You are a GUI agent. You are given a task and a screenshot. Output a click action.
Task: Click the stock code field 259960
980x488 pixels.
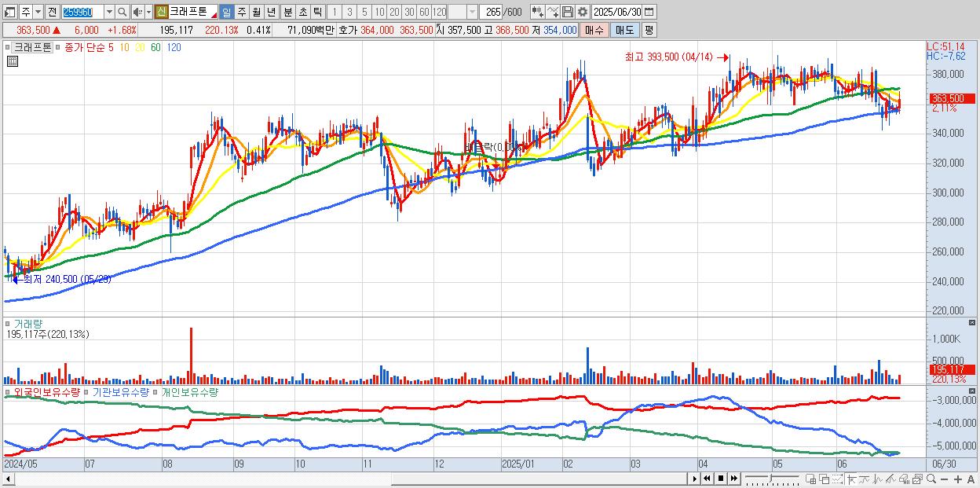pos(82,12)
